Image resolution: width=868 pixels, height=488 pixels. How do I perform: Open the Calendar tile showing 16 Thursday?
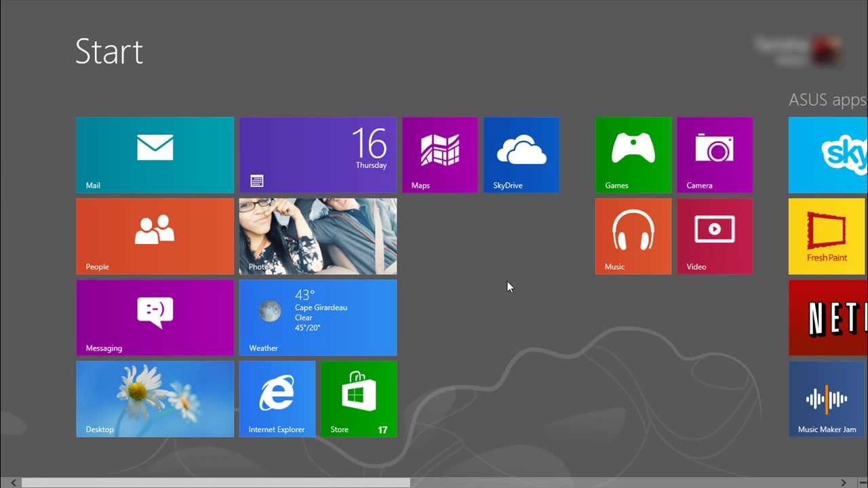[x=318, y=155]
